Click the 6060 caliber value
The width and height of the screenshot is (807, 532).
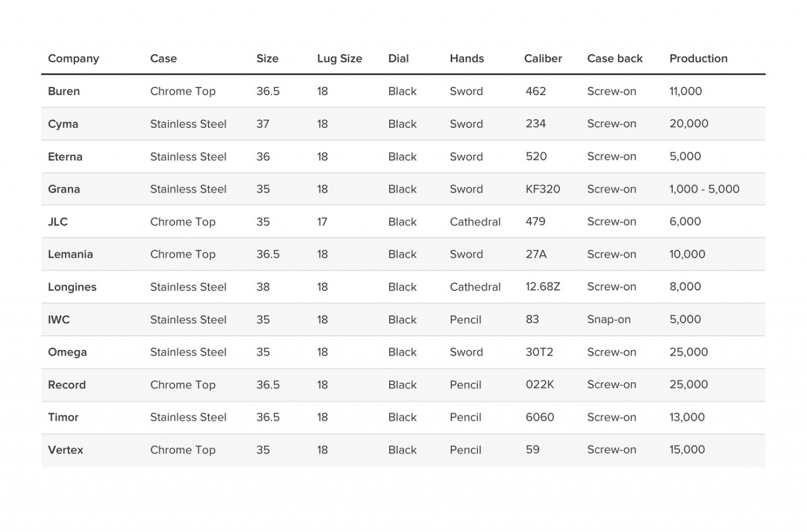click(540, 417)
